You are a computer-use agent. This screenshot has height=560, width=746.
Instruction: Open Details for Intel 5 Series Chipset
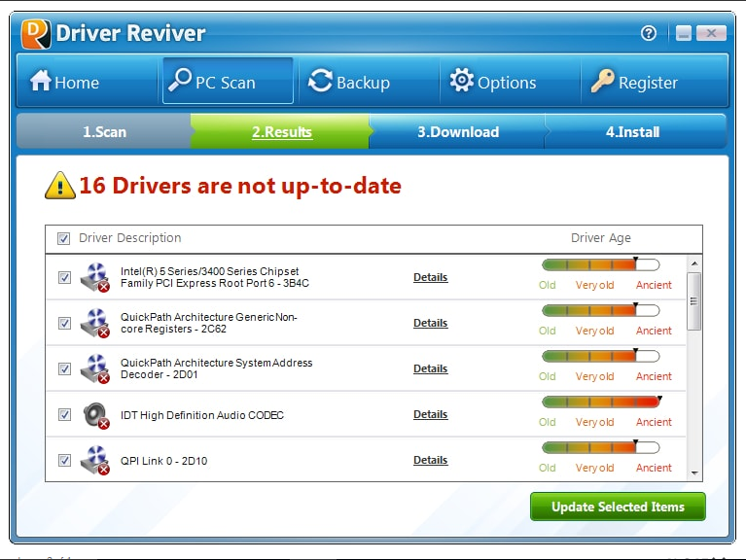(431, 277)
